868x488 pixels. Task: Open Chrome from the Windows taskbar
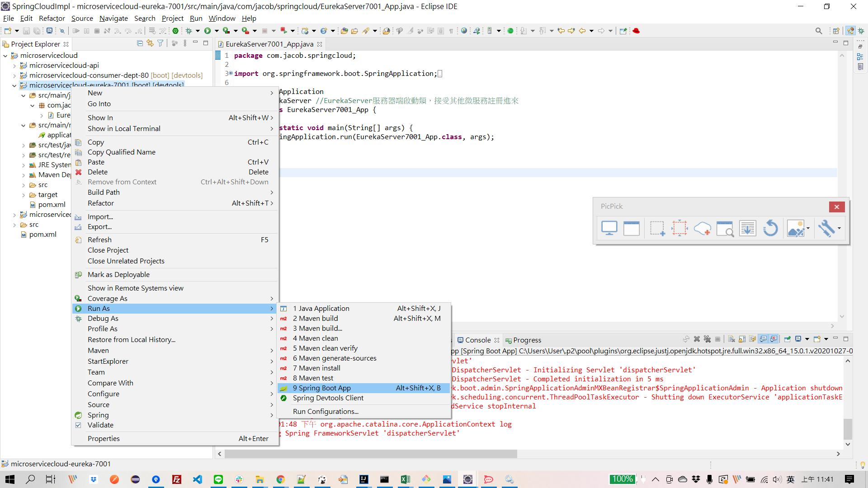(280, 479)
